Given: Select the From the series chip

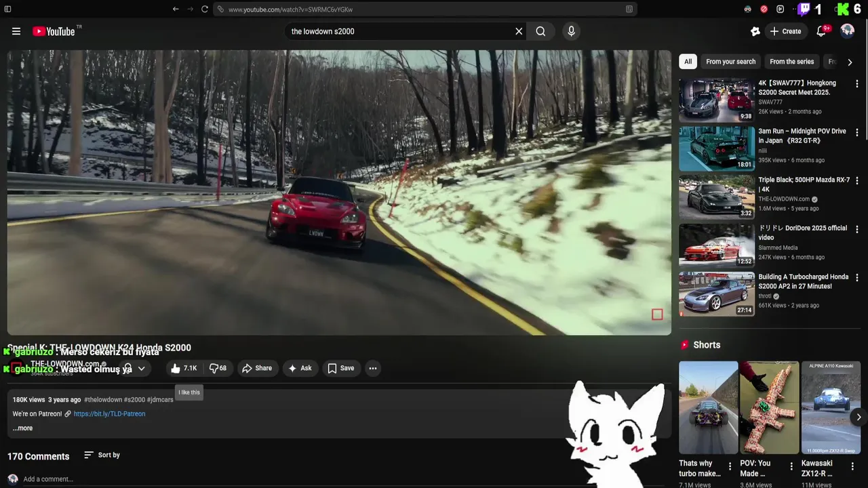Looking at the screenshot, I should tap(791, 62).
